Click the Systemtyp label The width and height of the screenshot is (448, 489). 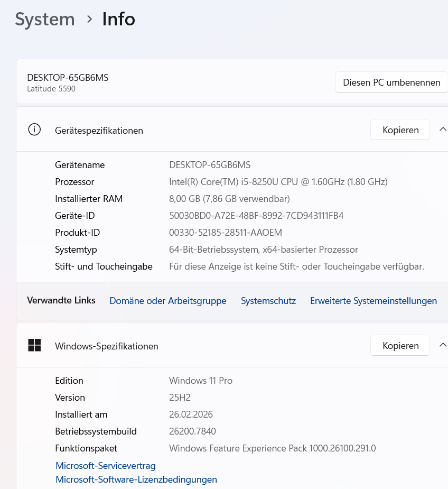click(76, 250)
